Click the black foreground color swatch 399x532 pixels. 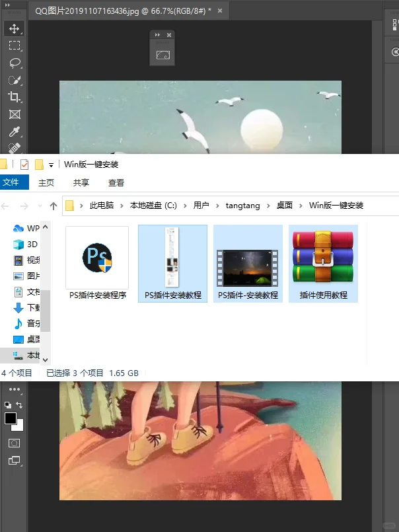[x=10, y=418]
